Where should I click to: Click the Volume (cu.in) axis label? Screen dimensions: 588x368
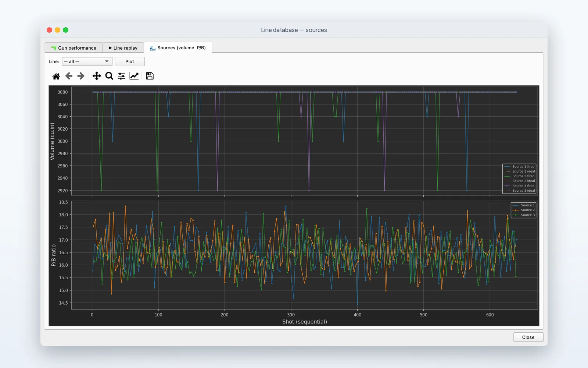52,141
